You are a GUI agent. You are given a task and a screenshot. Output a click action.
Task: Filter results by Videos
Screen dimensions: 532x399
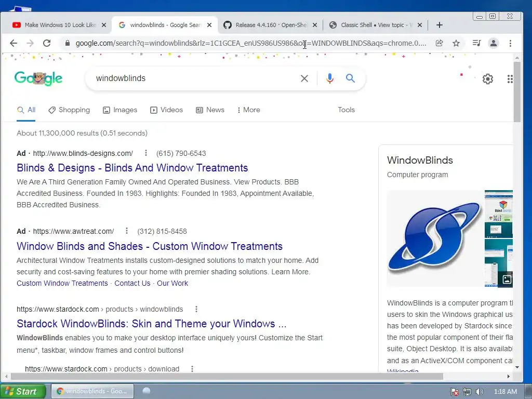167,110
